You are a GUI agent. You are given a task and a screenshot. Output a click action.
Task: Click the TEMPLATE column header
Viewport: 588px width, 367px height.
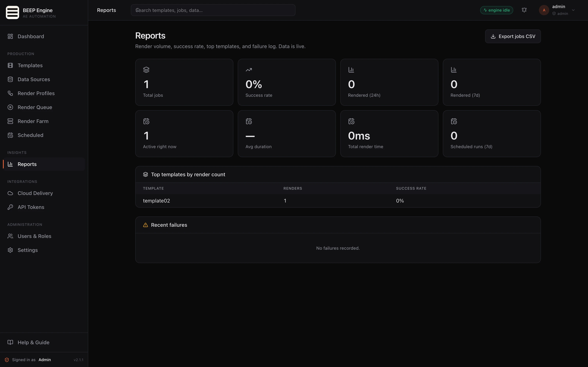pos(153,188)
